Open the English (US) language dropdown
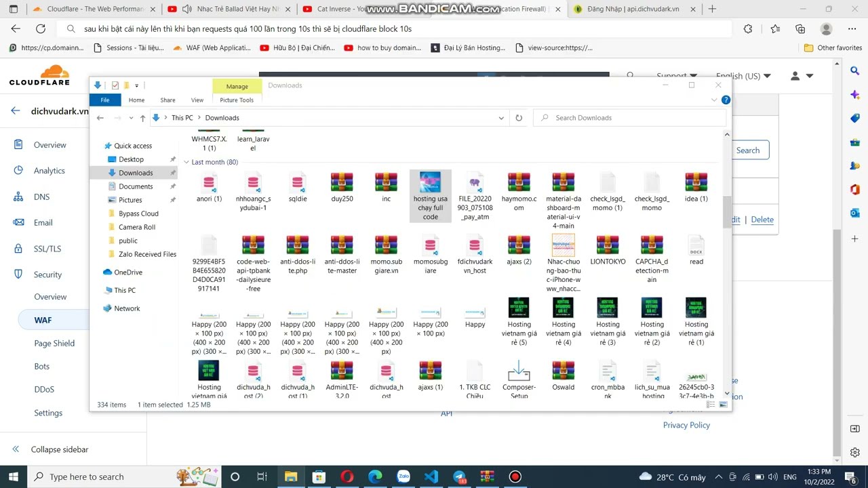 [743, 76]
